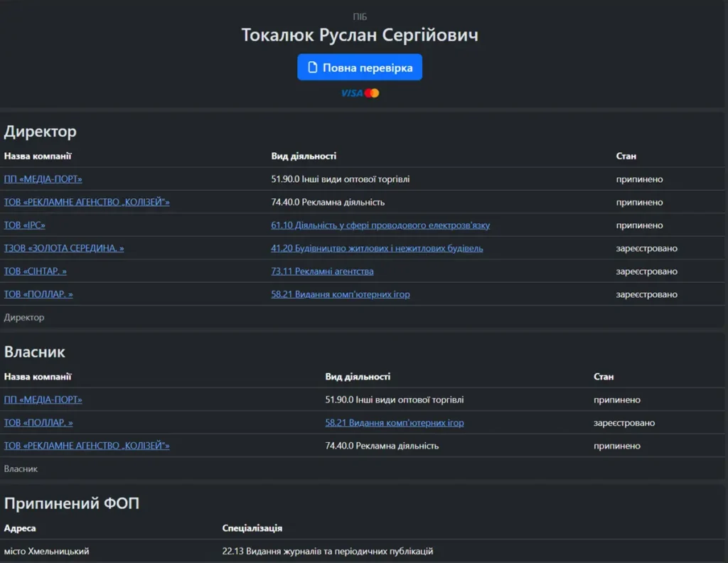
Task: Click the Припинений ФОП section heading
Action: [72, 503]
